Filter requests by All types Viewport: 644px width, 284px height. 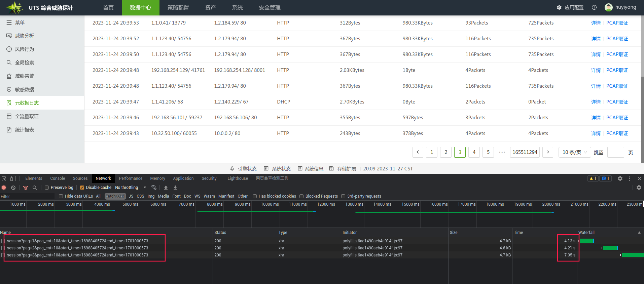[98, 196]
